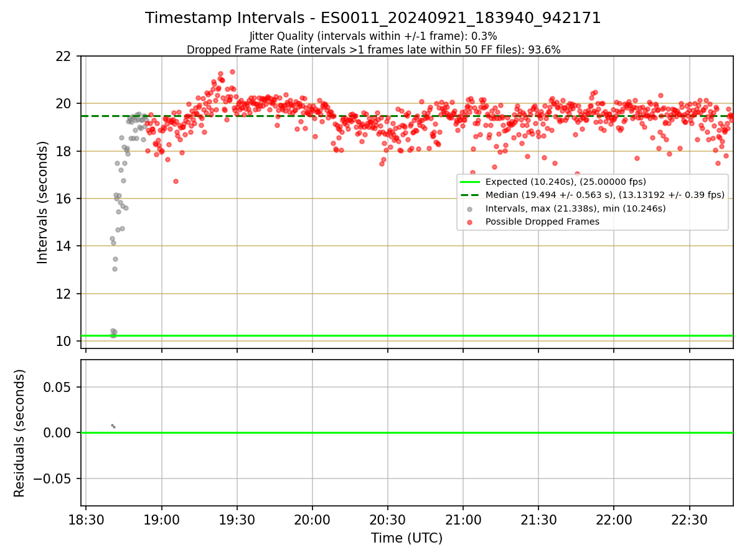Click the 21:00 time tick label
This screenshot has height=560, width=747.
pos(463,519)
